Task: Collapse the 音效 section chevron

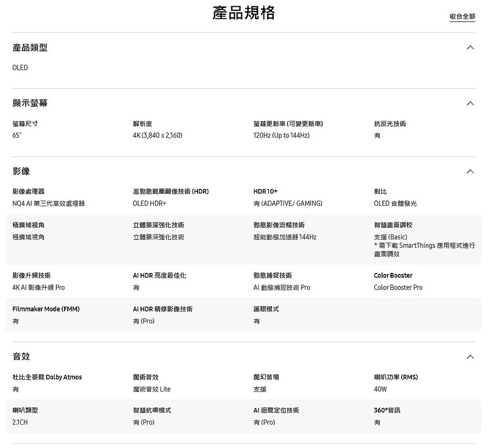Action: pos(470,357)
